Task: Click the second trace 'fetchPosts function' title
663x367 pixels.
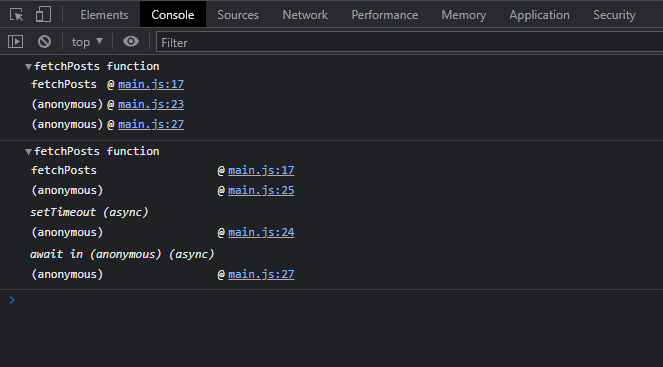Action: (97, 151)
